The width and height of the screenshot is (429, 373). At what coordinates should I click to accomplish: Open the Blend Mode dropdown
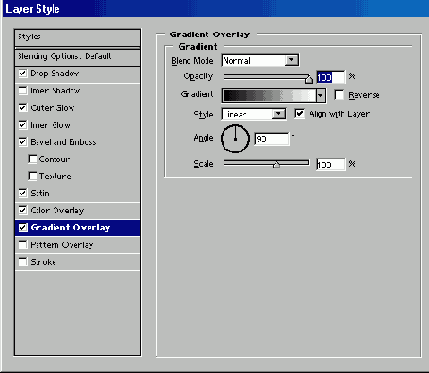click(291, 60)
